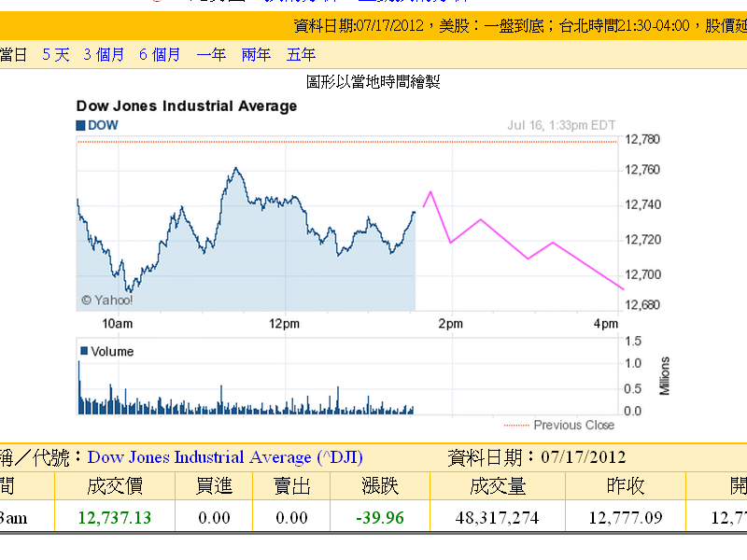Click '資料日期：07/17/2012' above the quote table
The width and height of the screenshot is (747, 560).
pyautogui.click(x=536, y=457)
